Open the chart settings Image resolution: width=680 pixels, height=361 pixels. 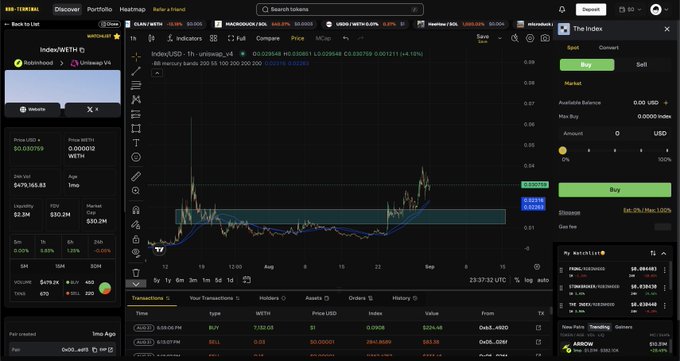tap(530, 38)
